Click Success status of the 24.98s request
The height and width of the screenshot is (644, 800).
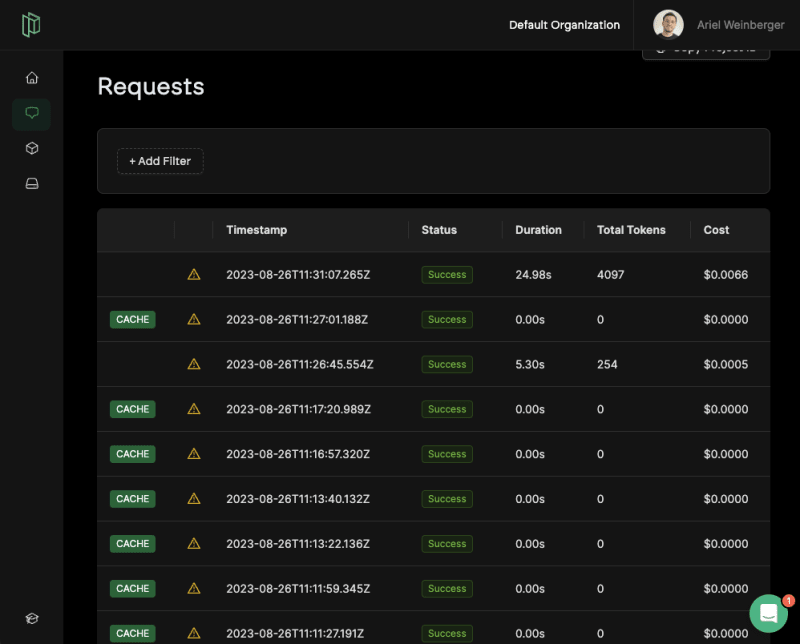point(447,275)
